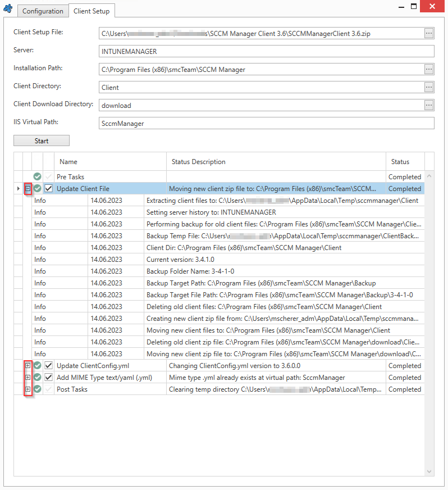Browse for the Client Setup File
This screenshot has width=448, height=490.
(x=429, y=34)
